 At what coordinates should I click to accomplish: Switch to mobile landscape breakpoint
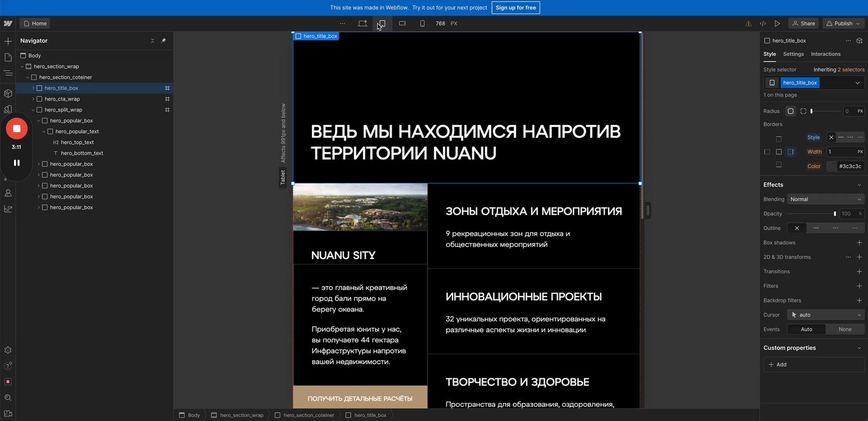tap(402, 23)
